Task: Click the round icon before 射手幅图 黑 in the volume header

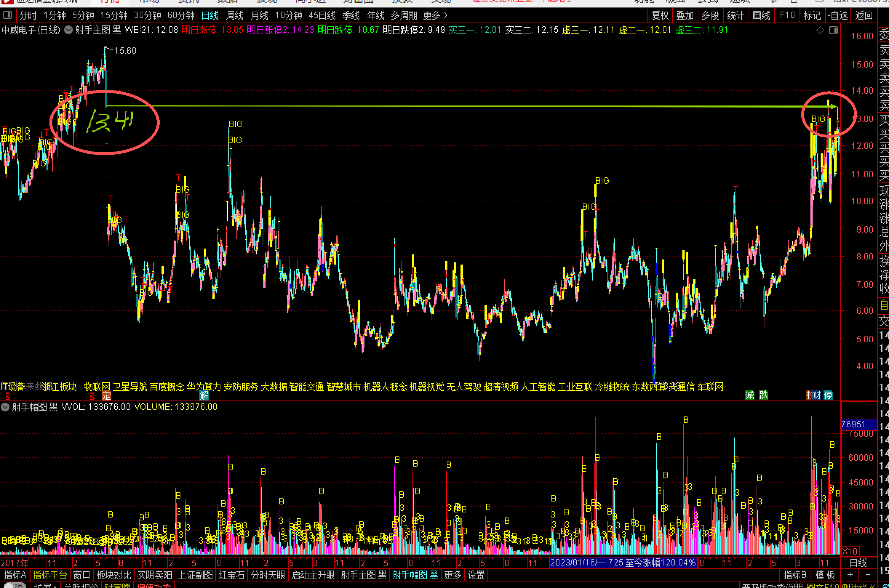Action: 5,407
